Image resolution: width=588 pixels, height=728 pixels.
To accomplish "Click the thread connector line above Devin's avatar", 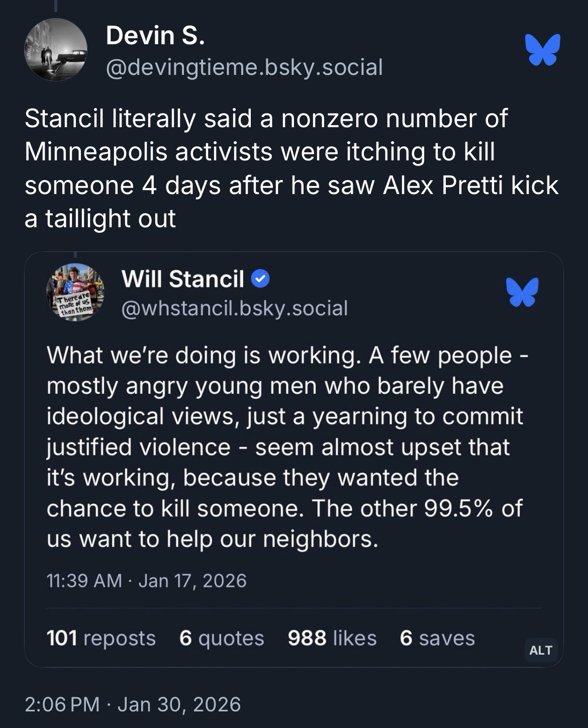I will (56, 6).
